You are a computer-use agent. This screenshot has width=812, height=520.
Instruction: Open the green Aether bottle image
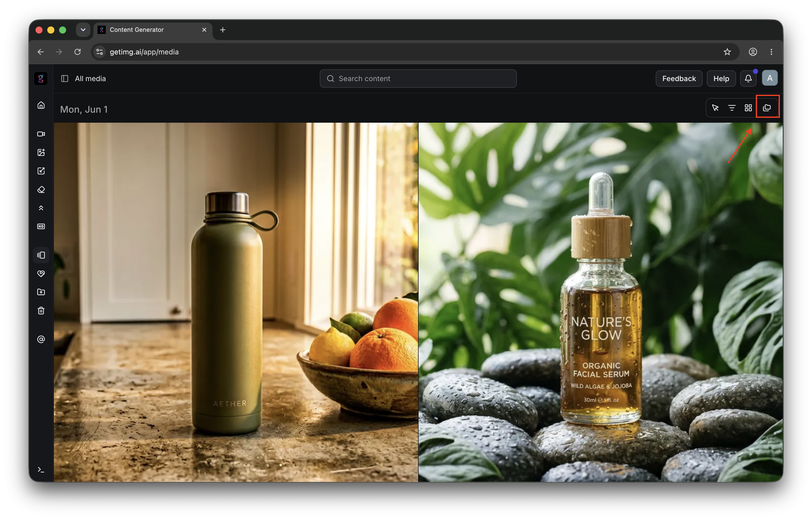coord(236,302)
